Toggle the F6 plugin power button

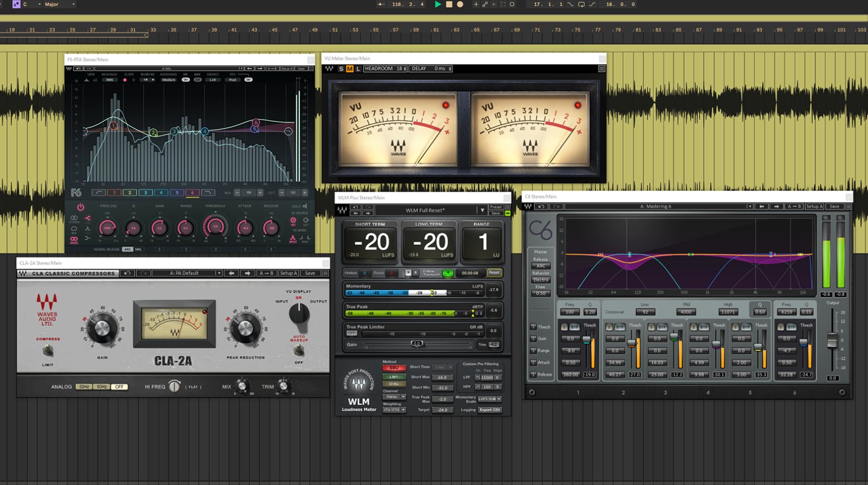click(x=81, y=207)
